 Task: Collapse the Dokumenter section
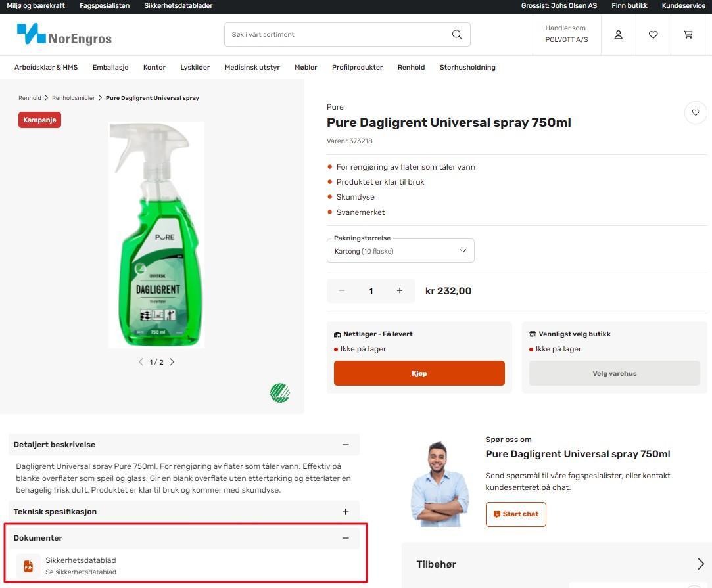point(345,538)
